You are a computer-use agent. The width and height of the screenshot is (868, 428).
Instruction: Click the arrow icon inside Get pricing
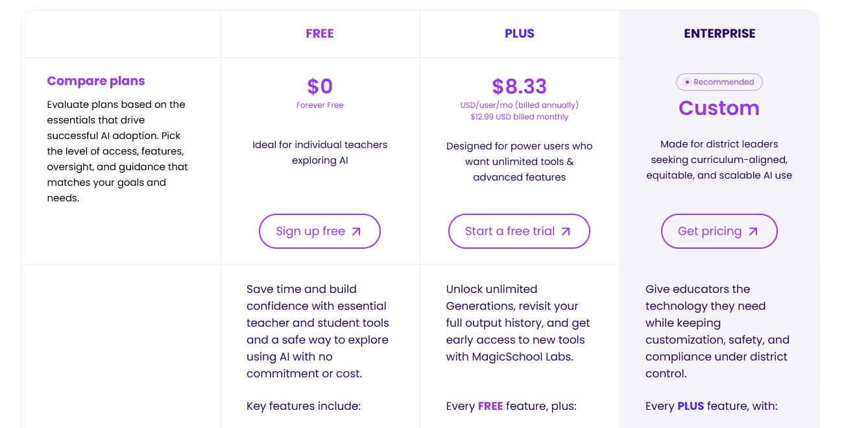[753, 231]
